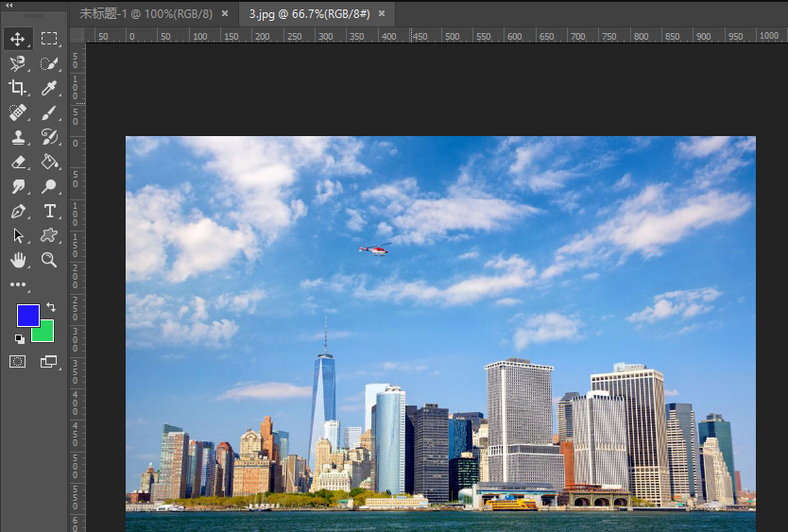Select the Pen tool

click(17, 211)
